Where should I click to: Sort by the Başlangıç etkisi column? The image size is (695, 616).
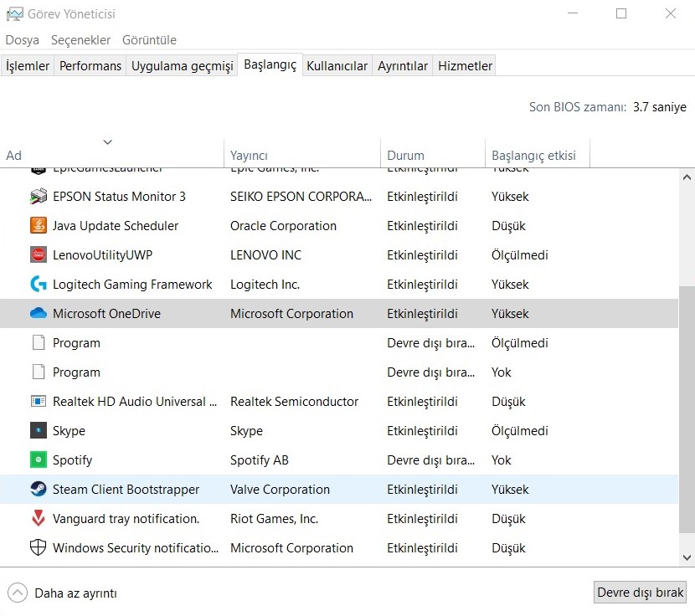pos(538,153)
